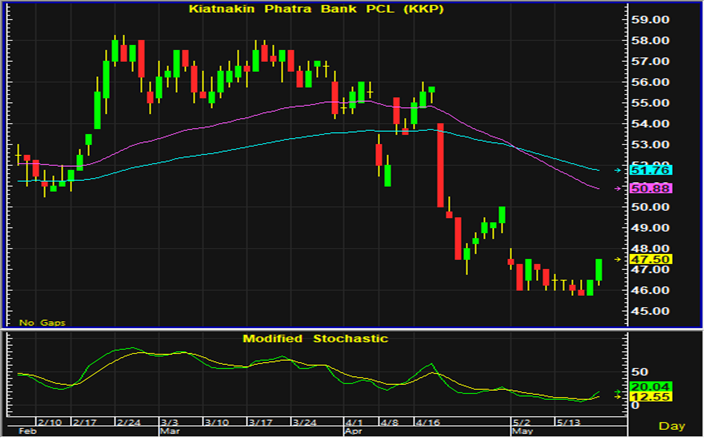Click the chart title Kiatnakin Phatra Bank PCL (KKP)

pyautogui.click(x=316, y=9)
